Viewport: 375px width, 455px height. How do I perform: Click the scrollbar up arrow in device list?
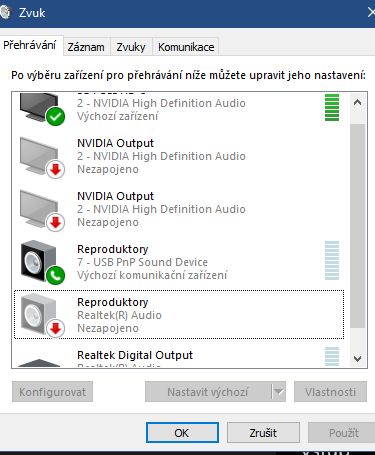point(357,102)
